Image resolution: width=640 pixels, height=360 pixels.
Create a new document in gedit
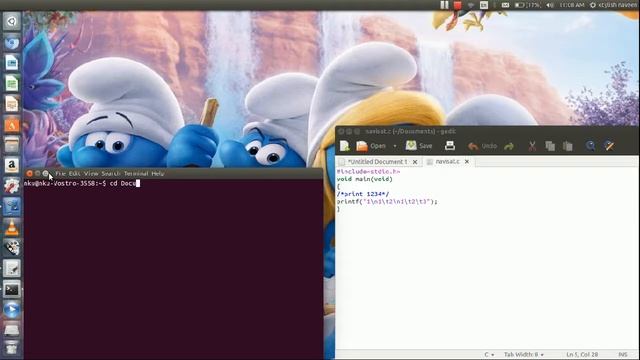tap(344, 146)
